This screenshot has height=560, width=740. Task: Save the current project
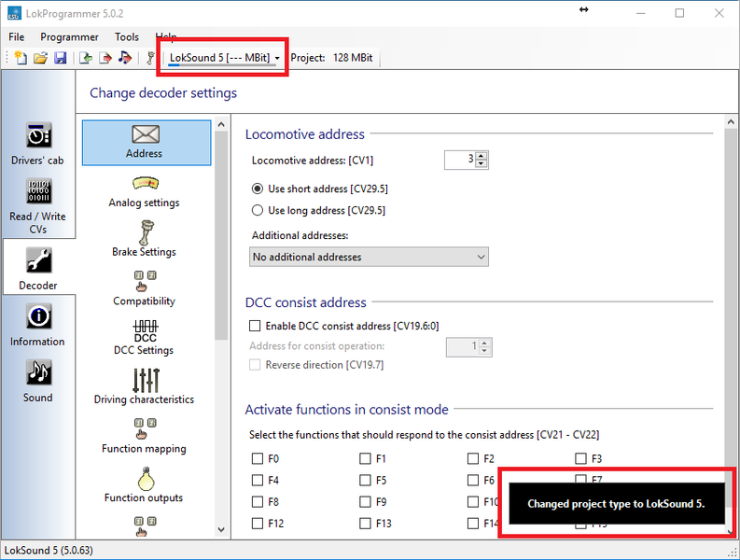tap(61, 58)
